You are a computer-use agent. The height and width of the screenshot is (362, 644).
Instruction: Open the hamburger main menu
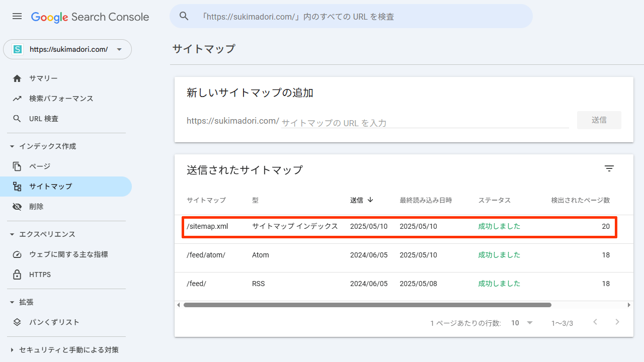(x=17, y=16)
